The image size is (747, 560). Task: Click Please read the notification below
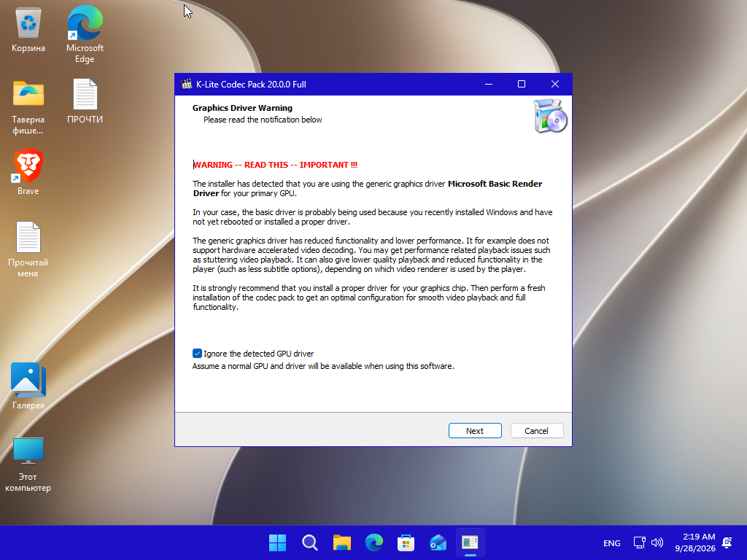pos(263,120)
